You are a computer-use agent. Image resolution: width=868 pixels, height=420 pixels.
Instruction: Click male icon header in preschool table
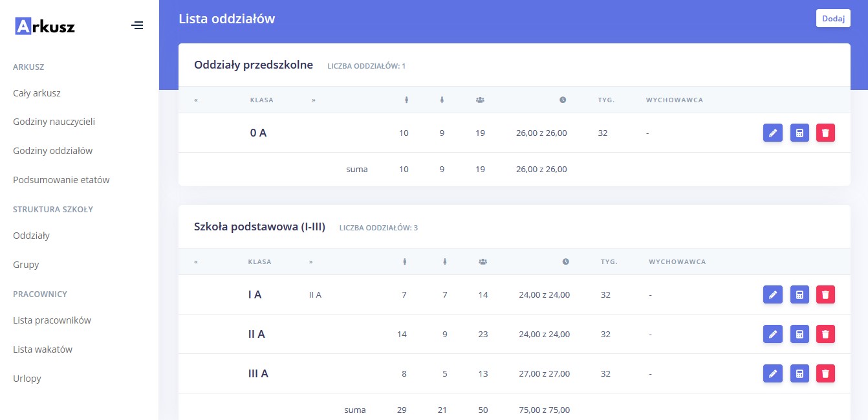tap(407, 100)
